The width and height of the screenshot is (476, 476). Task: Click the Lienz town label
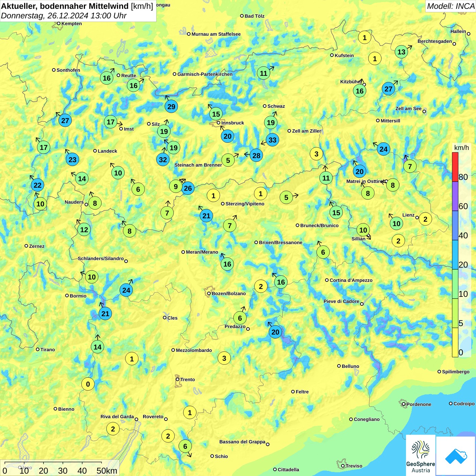tap(408, 215)
